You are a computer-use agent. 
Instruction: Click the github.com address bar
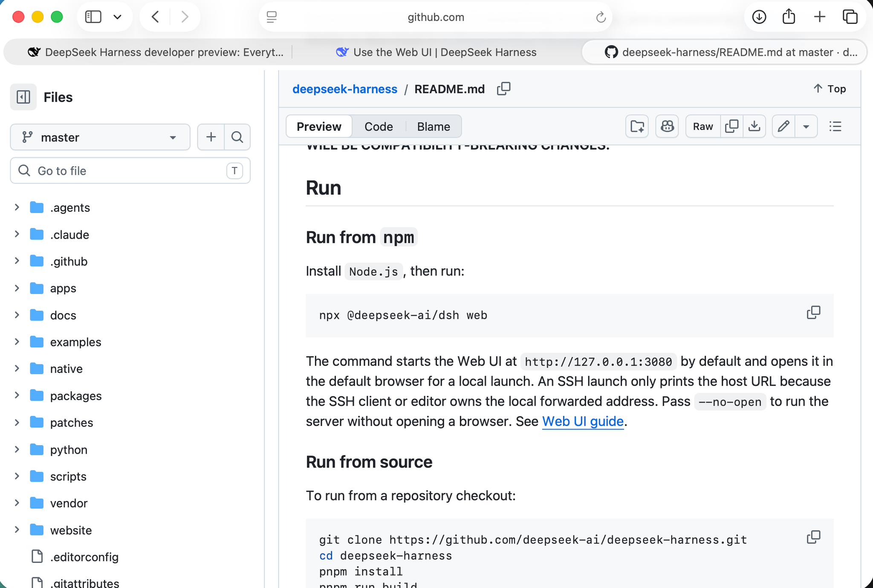click(436, 17)
